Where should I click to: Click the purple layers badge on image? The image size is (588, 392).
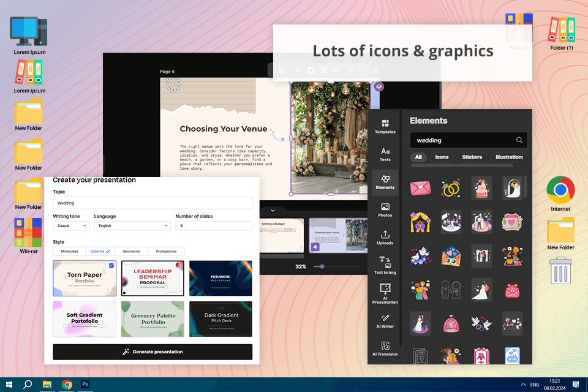[379, 86]
